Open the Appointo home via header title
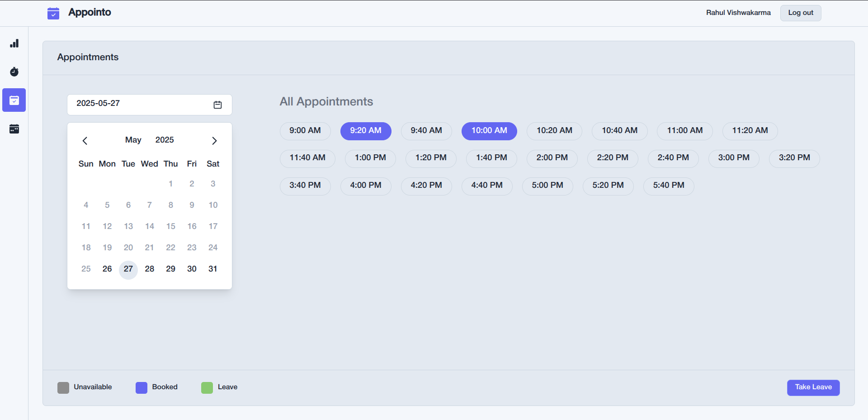Viewport: 868px width, 420px height. click(89, 12)
